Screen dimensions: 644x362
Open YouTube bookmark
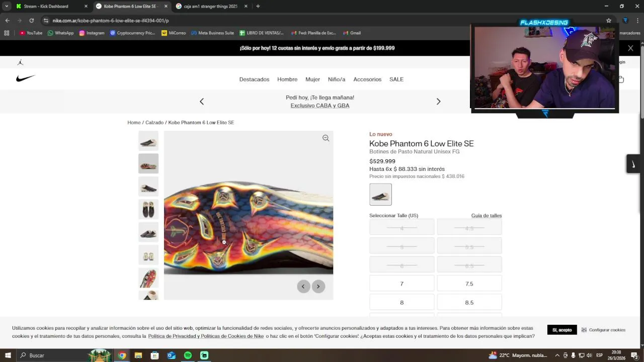click(31, 33)
